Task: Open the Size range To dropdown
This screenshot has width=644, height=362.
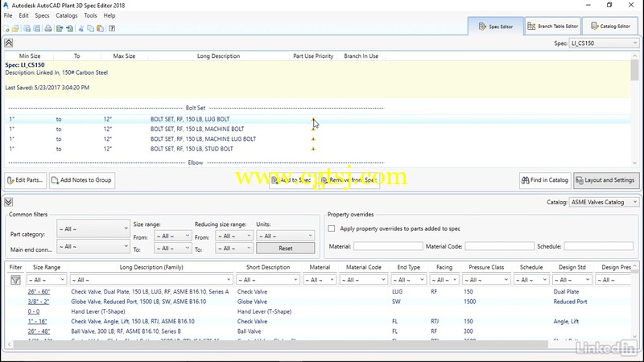Action: click(172, 248)
